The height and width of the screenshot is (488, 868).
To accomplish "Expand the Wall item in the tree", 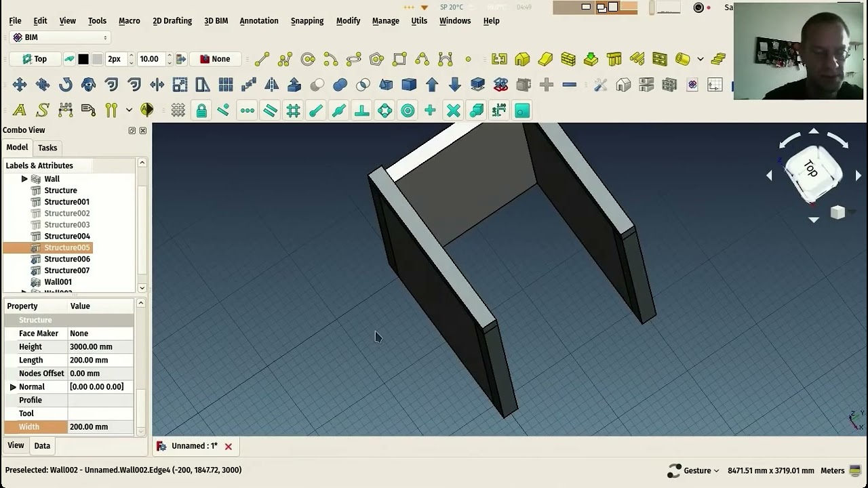I will pyautogui.click(x=24, y=179).
